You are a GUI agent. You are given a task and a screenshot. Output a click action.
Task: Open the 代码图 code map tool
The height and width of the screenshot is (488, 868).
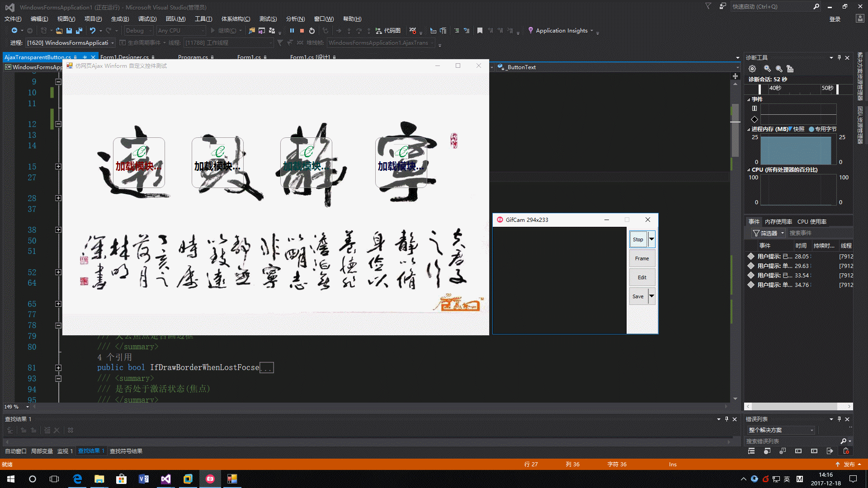pos(388,31)
